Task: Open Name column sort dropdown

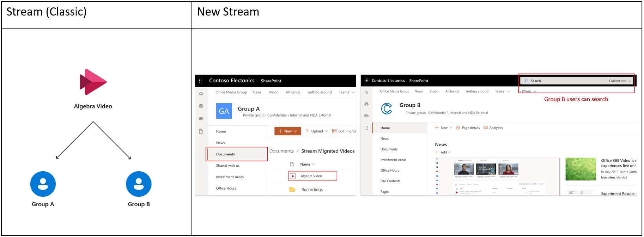Action: click(313, 164)
